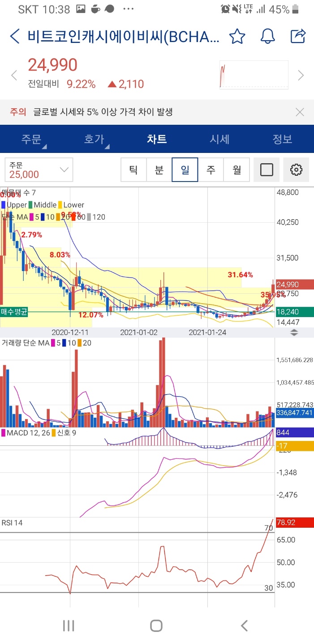
Task: Select 분 chart interval
Action: (x=159, y=169)
